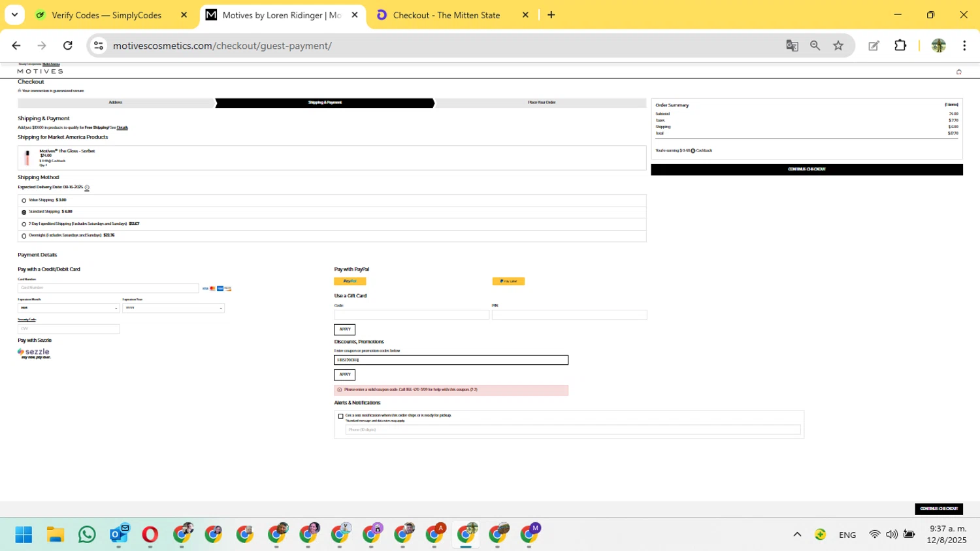This screenshot has width=980, height=551.
Task: Go to the Address checkout step
Action: coord(116,103)
